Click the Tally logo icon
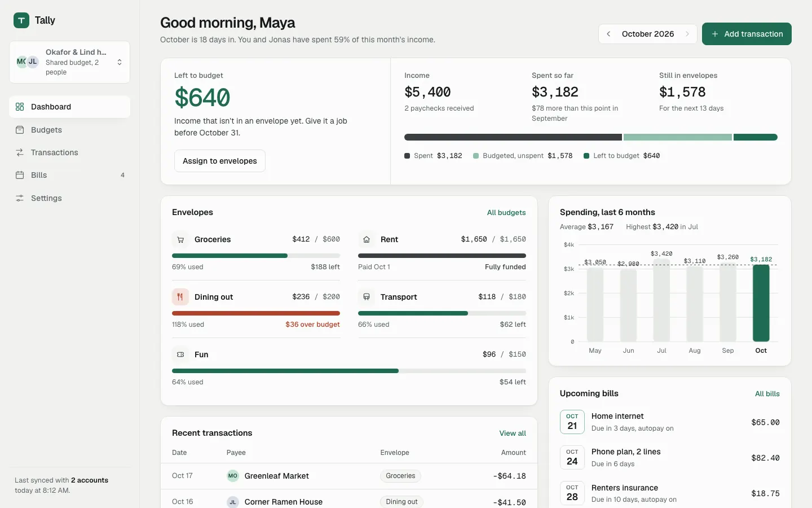812x508 pixels. 21,20
